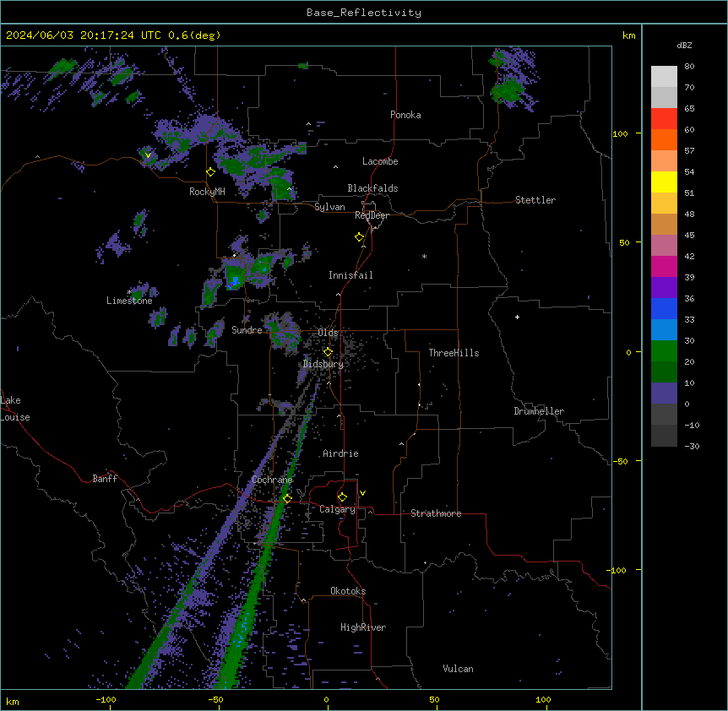This screenshot has height=711, width=728.
Task: Click the asterisk marker east of Innisfail
Action: point(424,257)
